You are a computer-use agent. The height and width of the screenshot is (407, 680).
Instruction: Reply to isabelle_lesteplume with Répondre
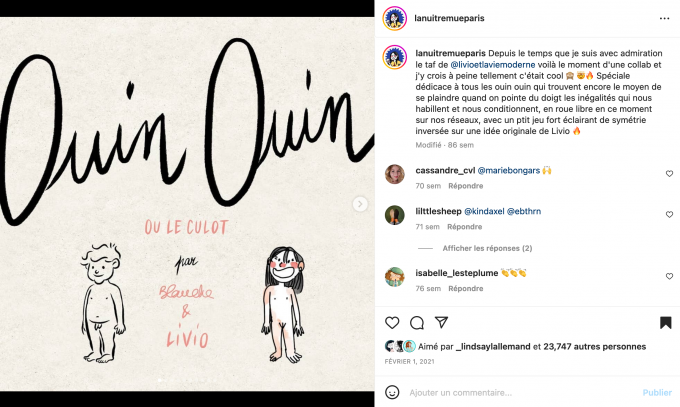[x=466, y=289]
